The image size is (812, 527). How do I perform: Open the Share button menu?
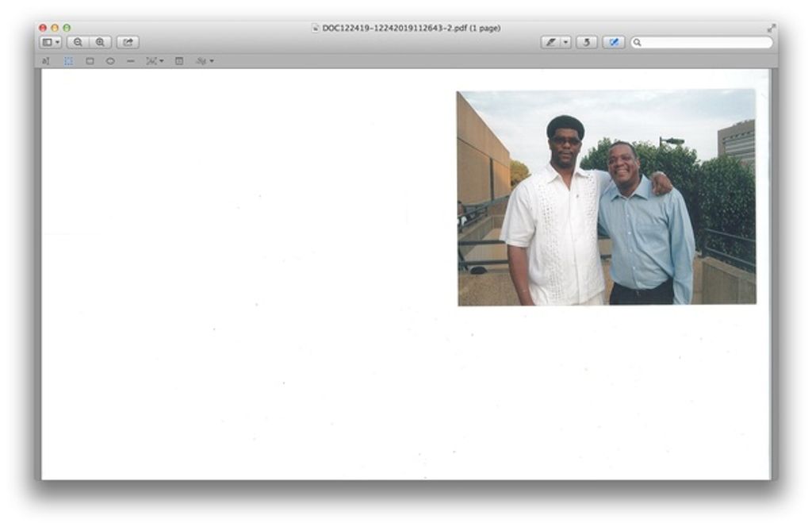(x=128, y=43)
